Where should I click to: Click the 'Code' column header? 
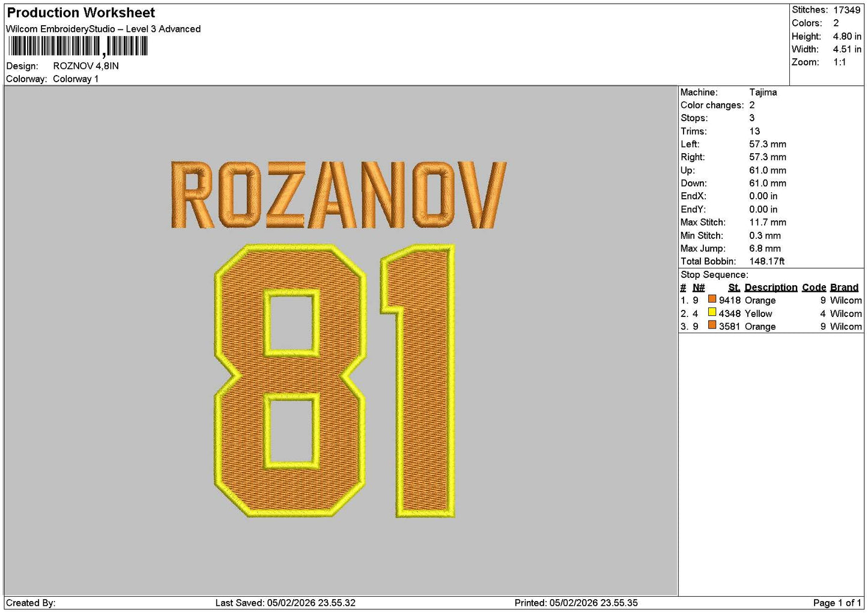coord(814,288)
